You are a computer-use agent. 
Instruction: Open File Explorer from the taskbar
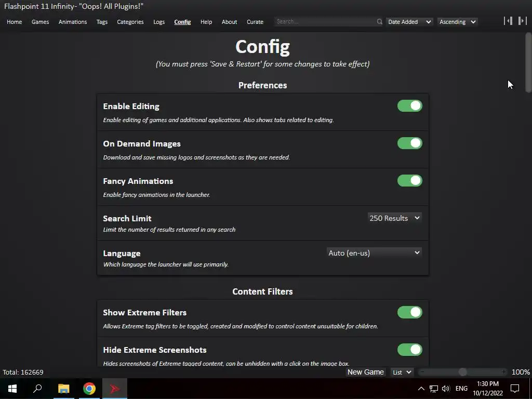coord(63,389)
